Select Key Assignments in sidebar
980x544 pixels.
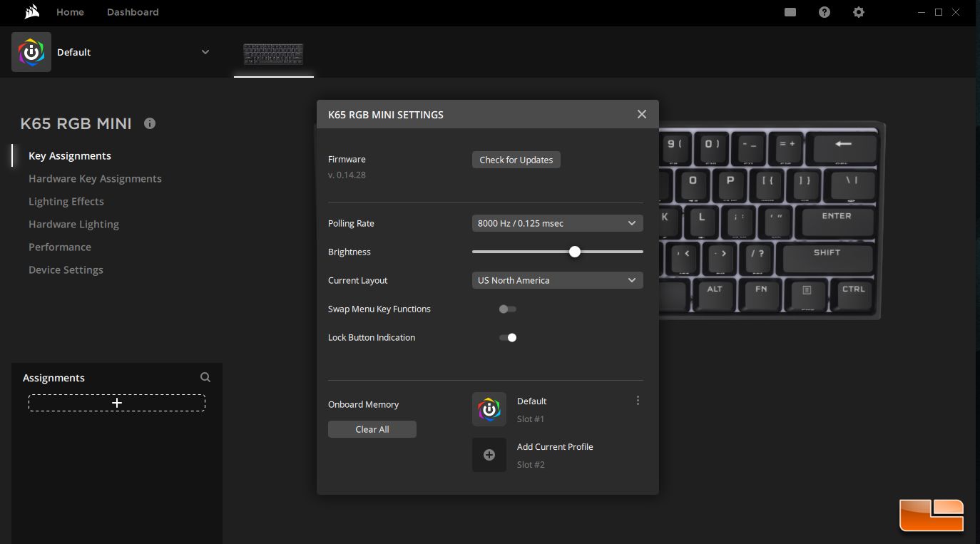click(70, 155)
